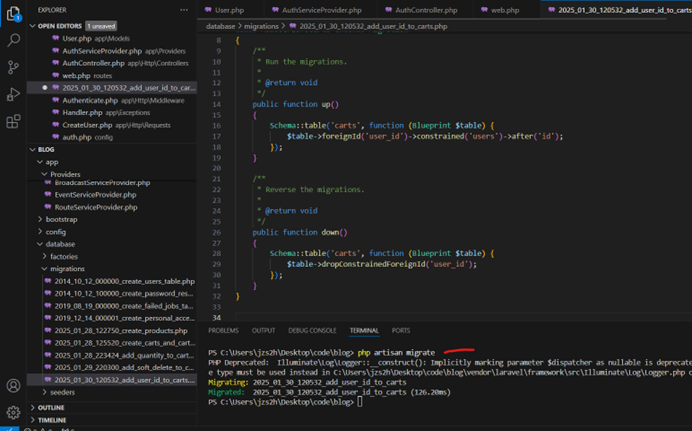Open the Extensions view icon
The image size is (692, 431).
(13, 122)
